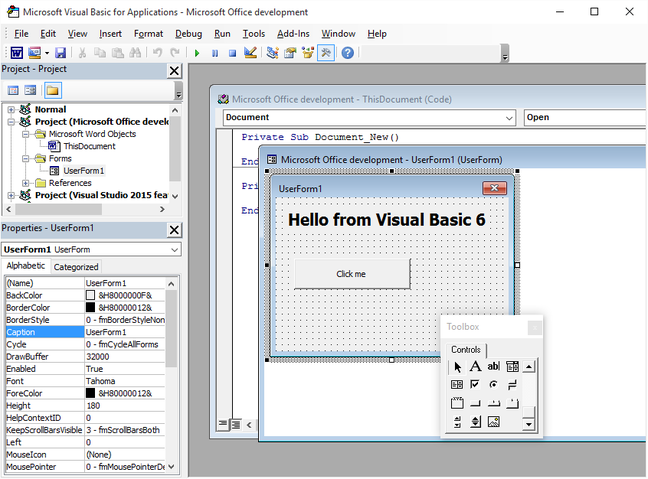Collapse the Forms folder
The image size is (648, 479).
click(26, 159)
